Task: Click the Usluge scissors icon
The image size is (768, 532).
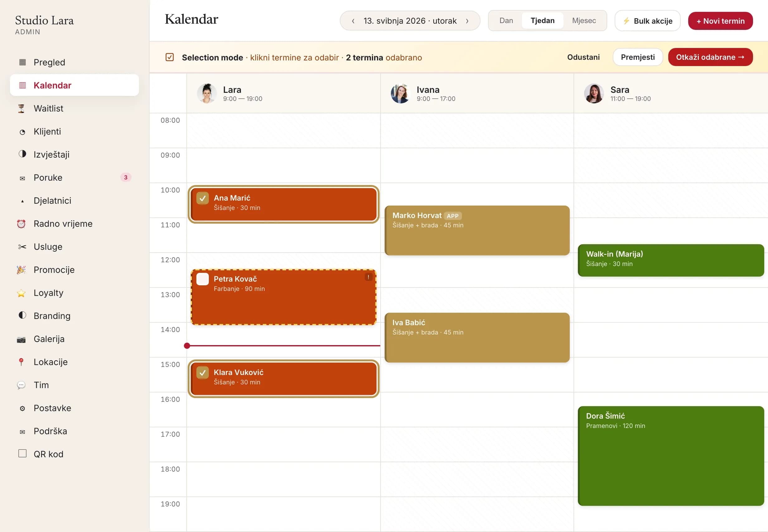Action: pos(22,247)
